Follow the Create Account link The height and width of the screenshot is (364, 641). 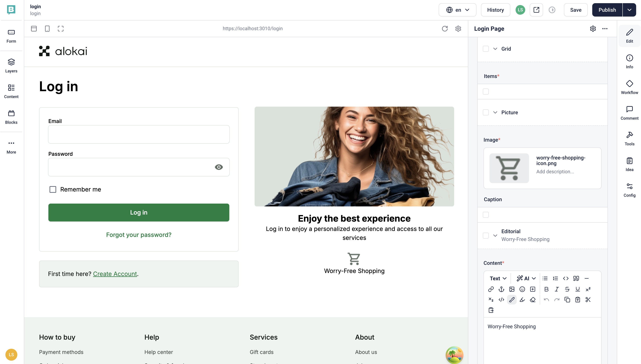[115, 274]
